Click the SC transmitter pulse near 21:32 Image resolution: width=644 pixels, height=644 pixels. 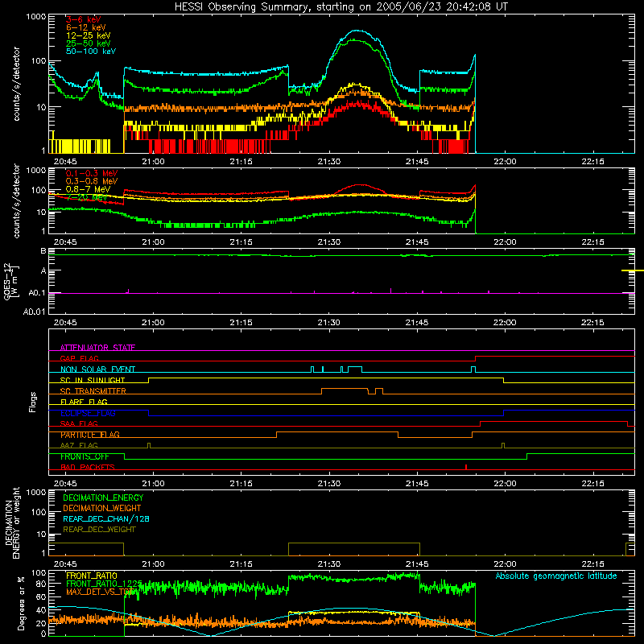click(345, 390)
